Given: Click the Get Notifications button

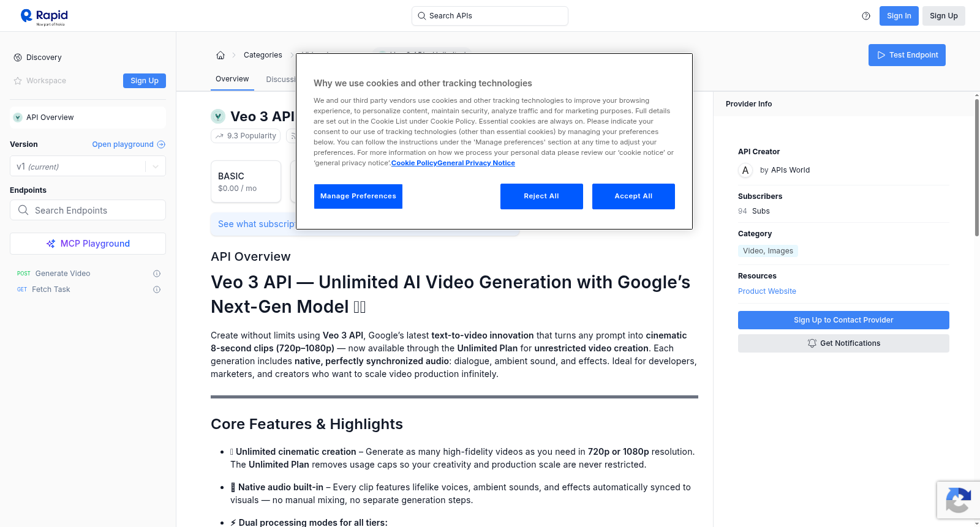Looking at the screenshot, I should coord(843,343).
